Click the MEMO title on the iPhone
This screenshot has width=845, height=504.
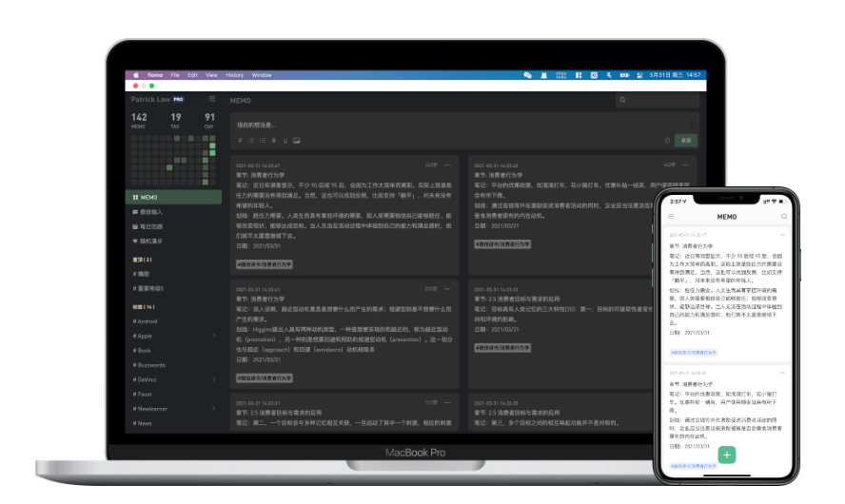[726, 217]
